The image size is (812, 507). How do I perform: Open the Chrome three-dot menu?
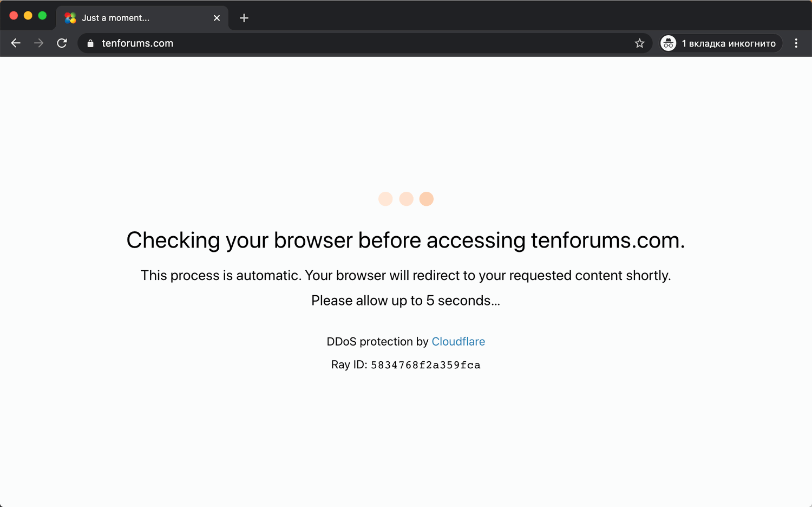(796, 43)
